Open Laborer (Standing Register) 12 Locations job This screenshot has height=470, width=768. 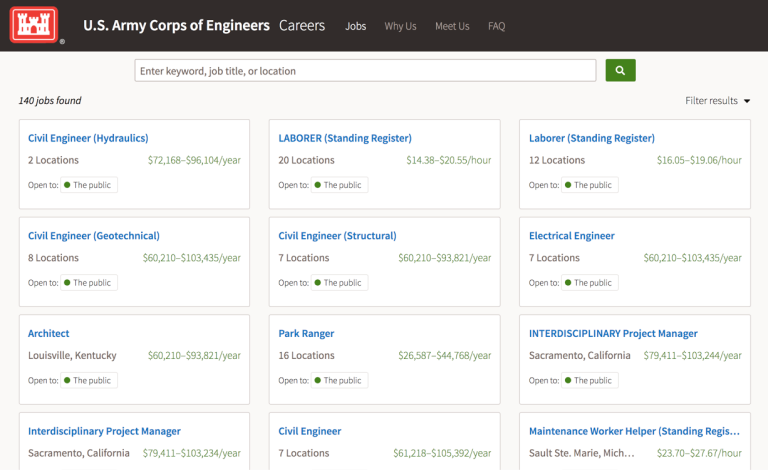point(592,138)
